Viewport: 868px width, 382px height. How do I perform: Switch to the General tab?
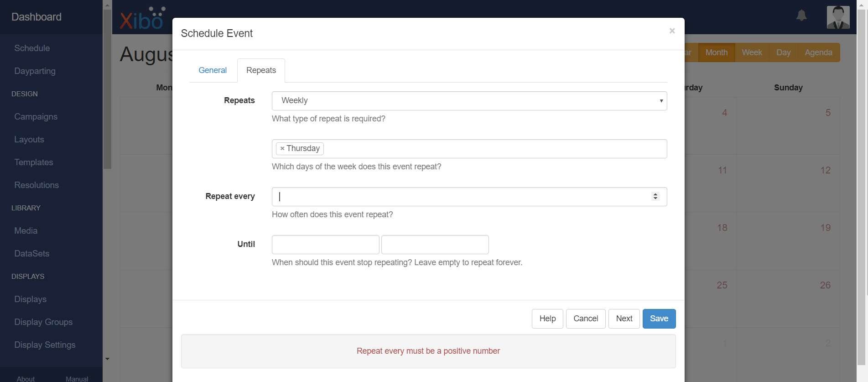tap(213, 70)
